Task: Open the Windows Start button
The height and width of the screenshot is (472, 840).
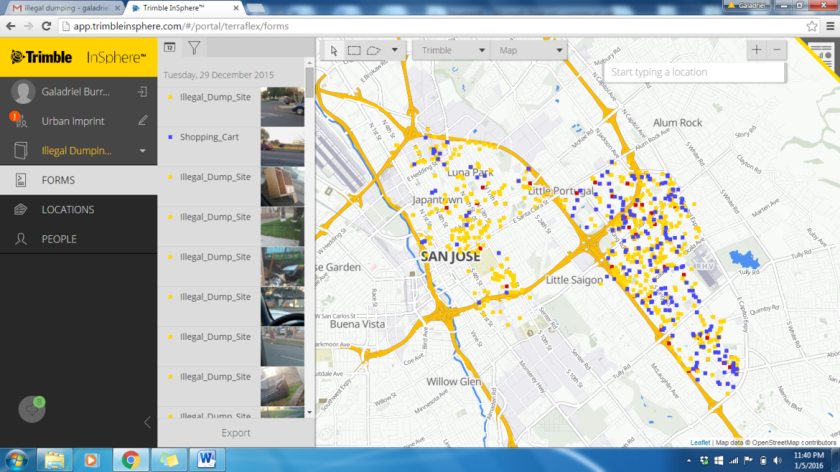Action: [16, 460]
